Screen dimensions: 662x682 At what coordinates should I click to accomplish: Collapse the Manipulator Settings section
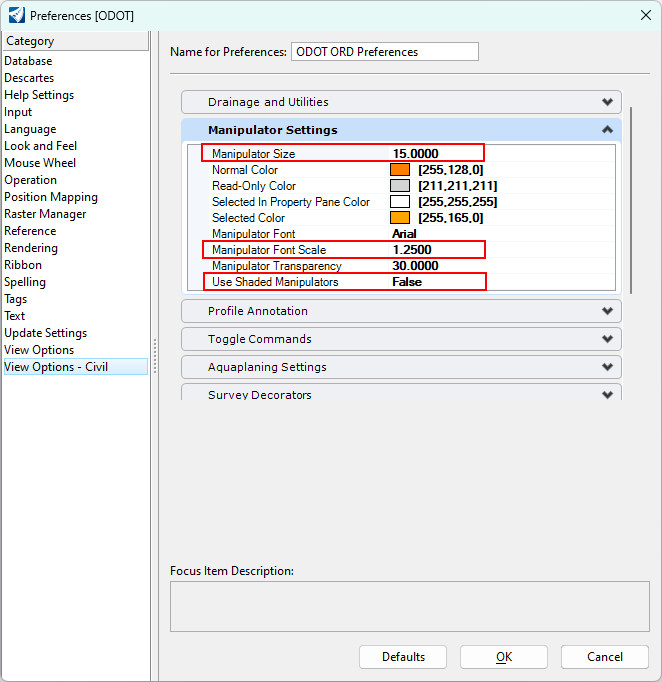pyautogui.click(x=401, y=130)
